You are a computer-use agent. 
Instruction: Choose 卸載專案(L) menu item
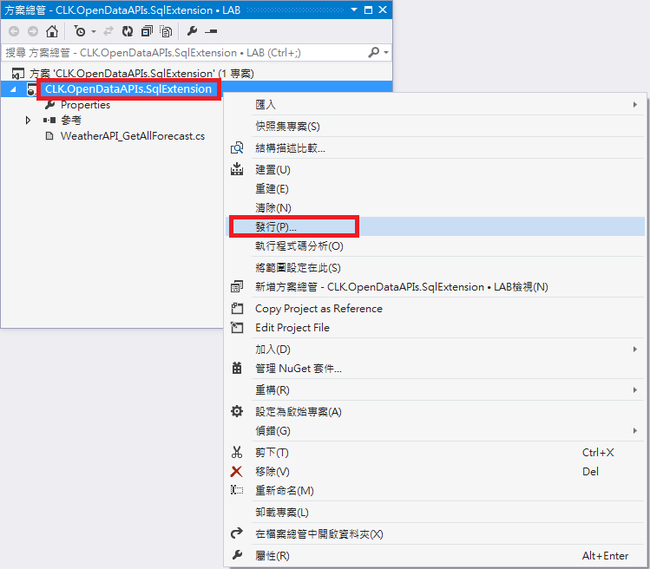pos(435,513)
